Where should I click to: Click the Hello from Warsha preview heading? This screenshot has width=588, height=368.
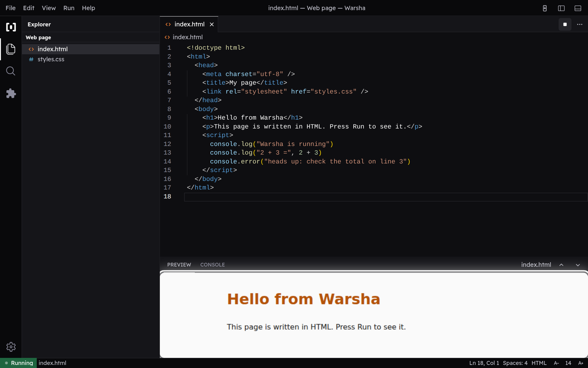point(303,299)
